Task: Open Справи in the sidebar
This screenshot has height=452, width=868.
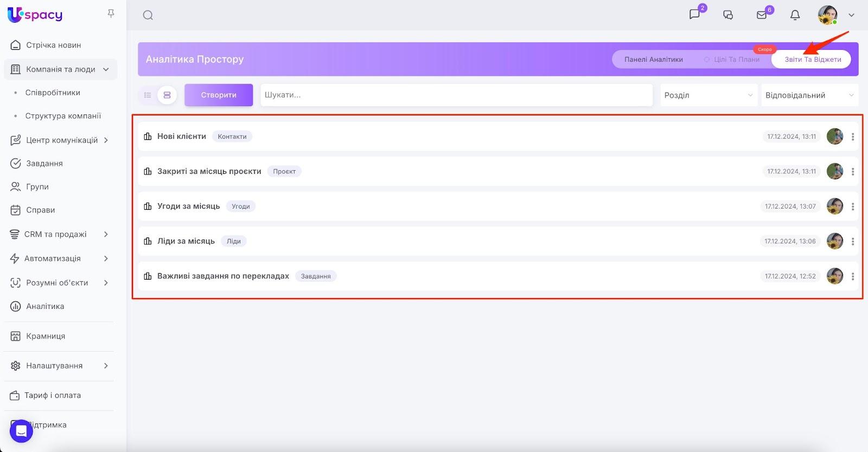Action: (41, 210)
